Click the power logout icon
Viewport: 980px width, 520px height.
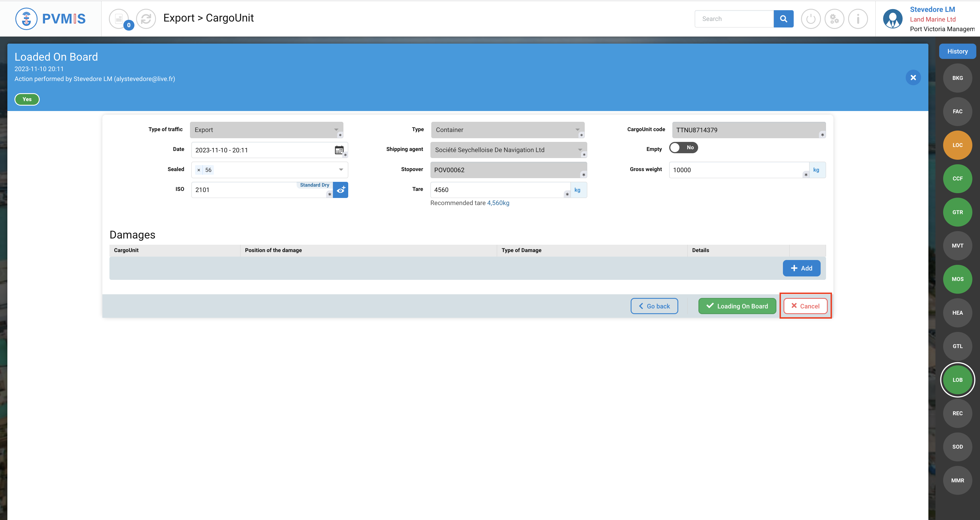[811, 19]
